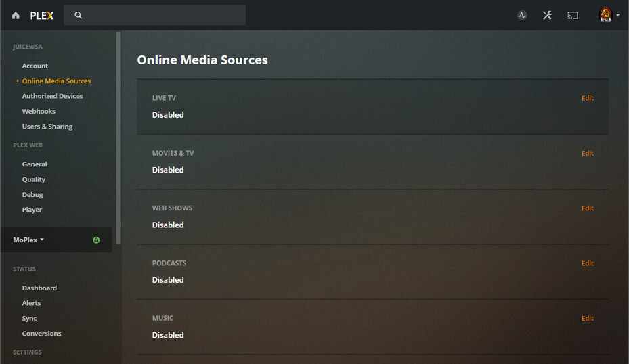Click the PLEX logo
629x364 pixels.
coord(42,16)
